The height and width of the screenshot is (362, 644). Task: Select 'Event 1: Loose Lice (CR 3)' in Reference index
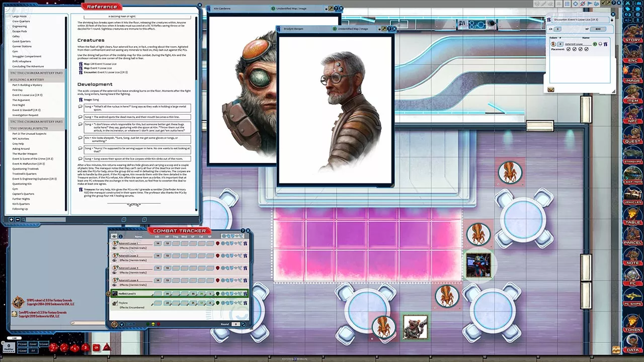[x=27, y=95]
